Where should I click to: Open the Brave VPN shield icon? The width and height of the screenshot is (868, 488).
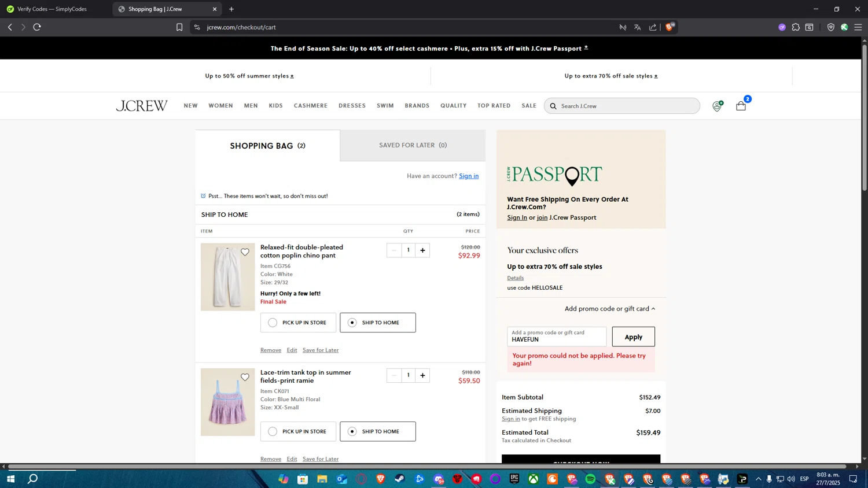(x=831, y=27)
